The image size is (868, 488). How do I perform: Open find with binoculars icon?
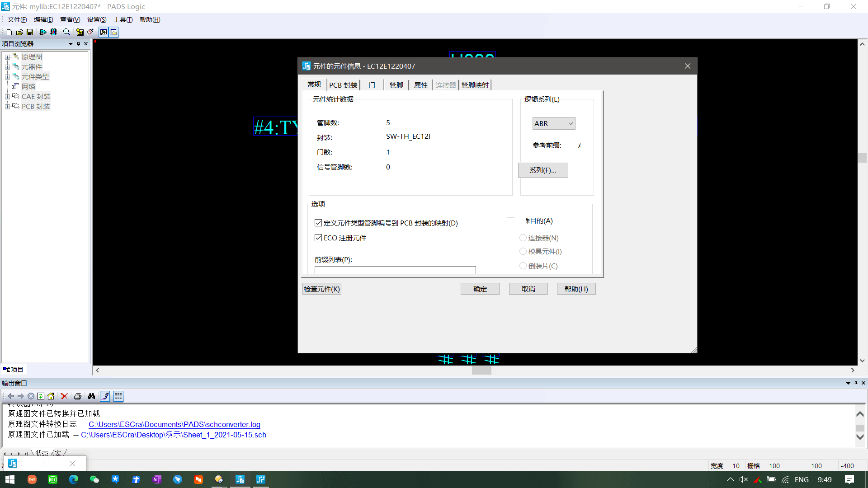[91, 396]
